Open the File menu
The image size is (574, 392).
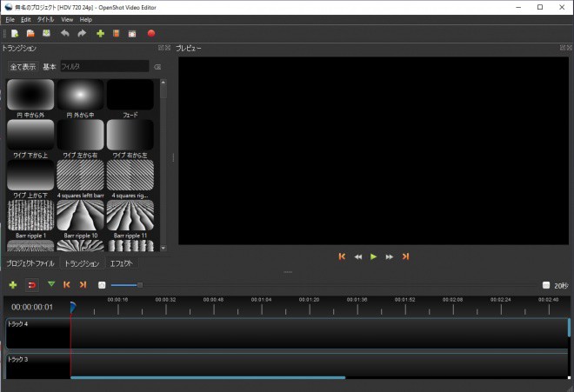[10, 20]
